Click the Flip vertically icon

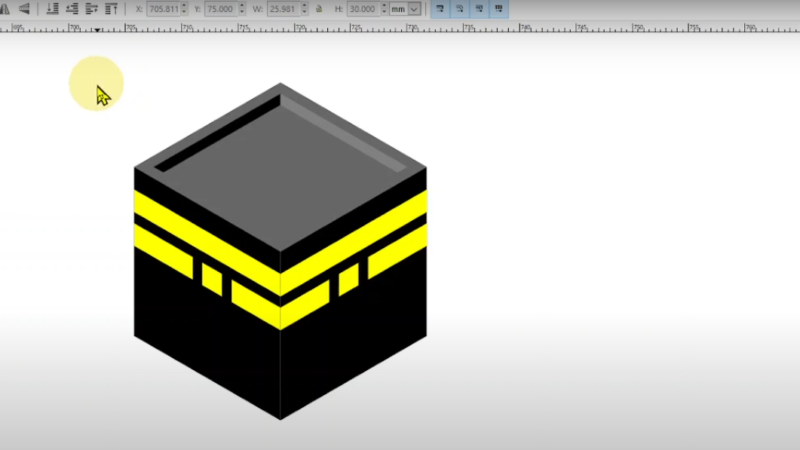pos(24,9)
